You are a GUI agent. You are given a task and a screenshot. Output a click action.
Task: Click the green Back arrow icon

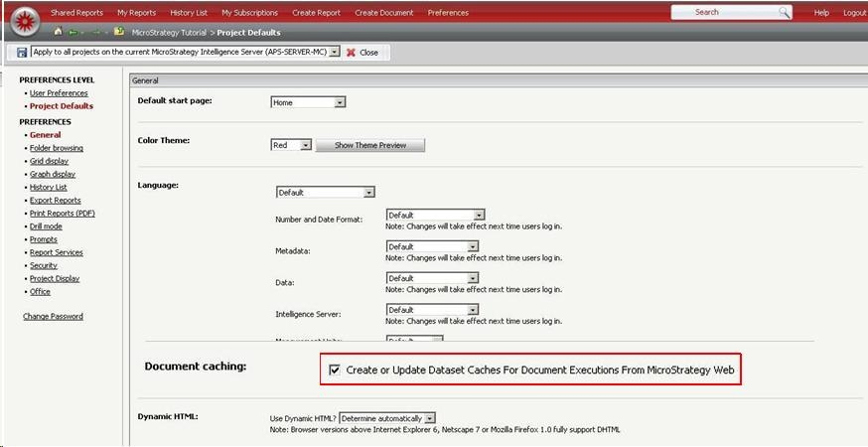click(x=73, y=32)
